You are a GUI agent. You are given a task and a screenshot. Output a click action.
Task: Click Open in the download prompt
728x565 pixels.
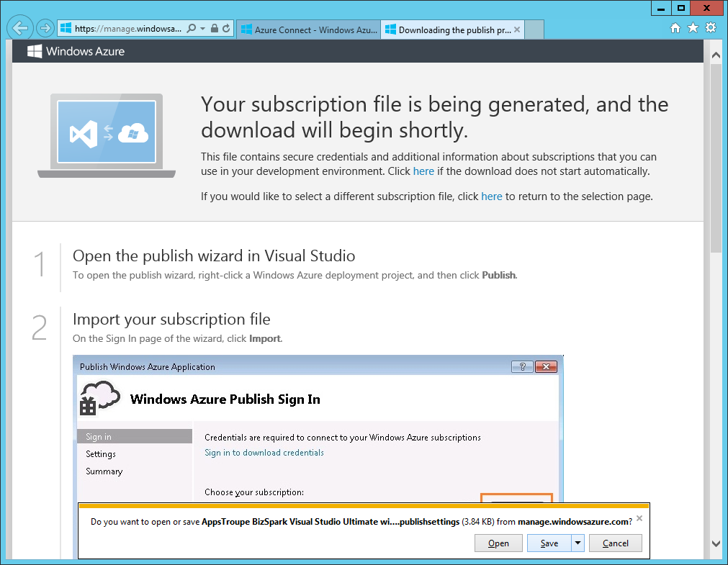(498, 543)
